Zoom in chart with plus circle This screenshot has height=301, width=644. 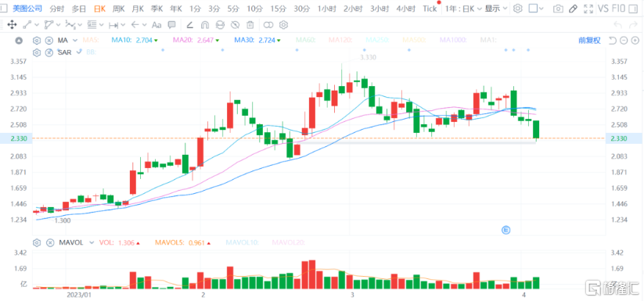635,40
